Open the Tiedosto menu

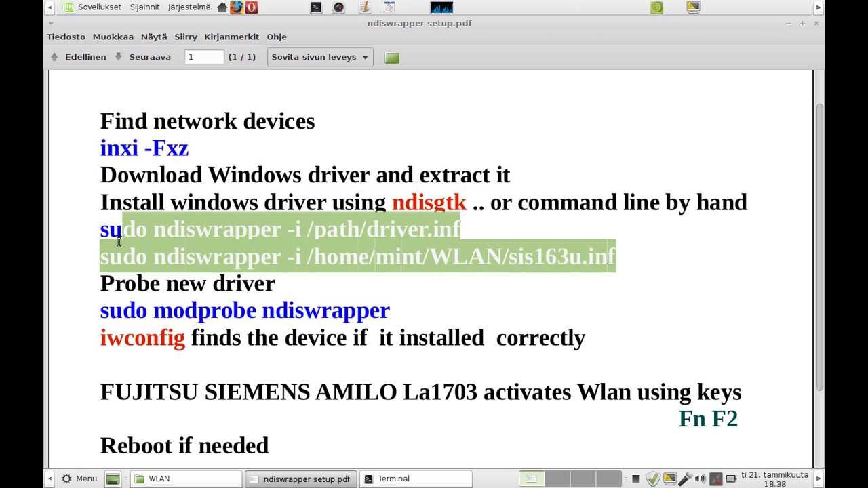tap(66, 37)
